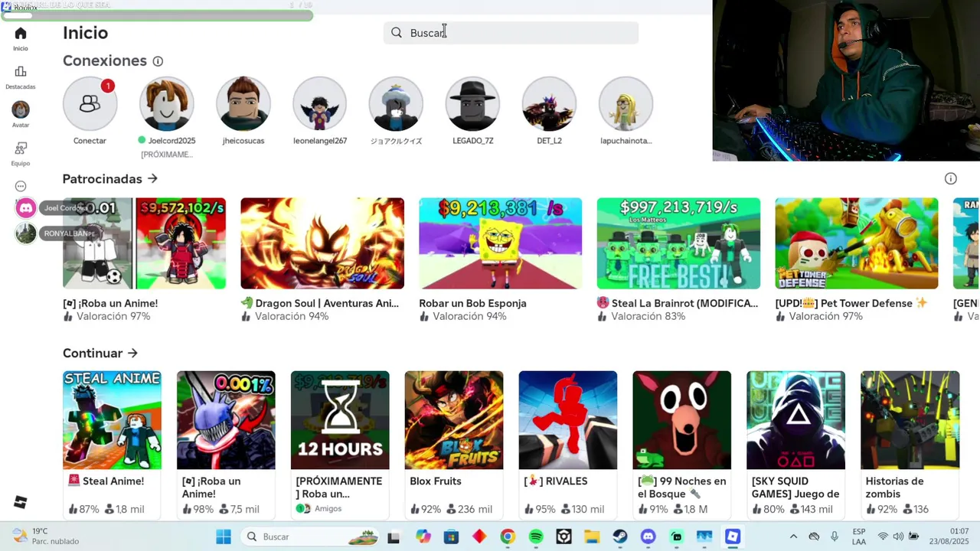Open the Steal La Brainrot sponsored thumbnail
Screen dimensions: 980x551
pos(678,243)
